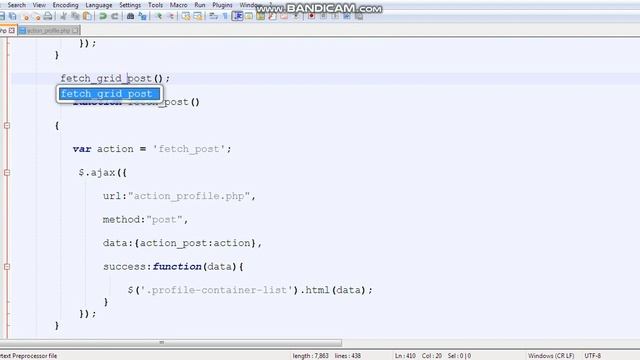Click the Close All toolbar icon

[x=37, y=16]
